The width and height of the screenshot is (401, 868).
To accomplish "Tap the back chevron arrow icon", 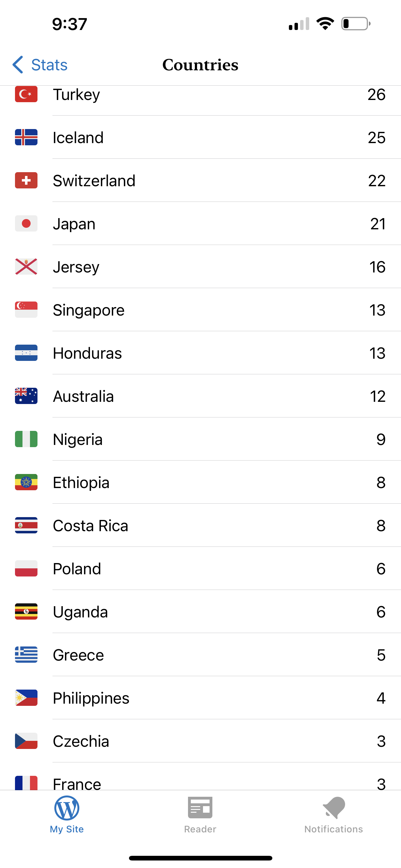I will coord(18,65).
